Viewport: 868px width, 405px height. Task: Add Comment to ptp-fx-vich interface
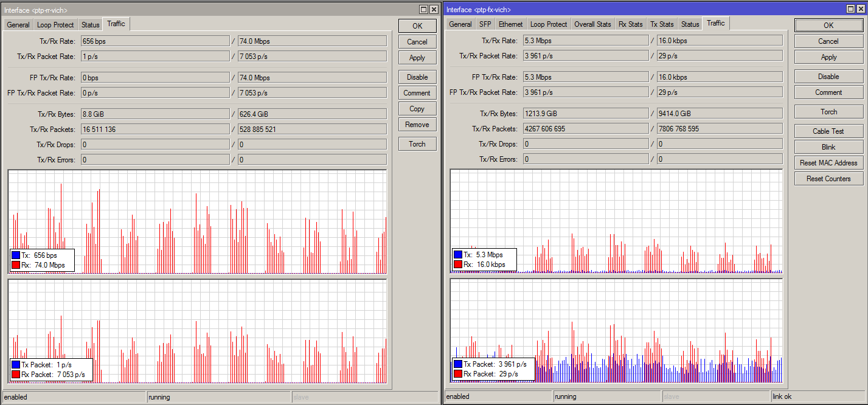(828, 92)
